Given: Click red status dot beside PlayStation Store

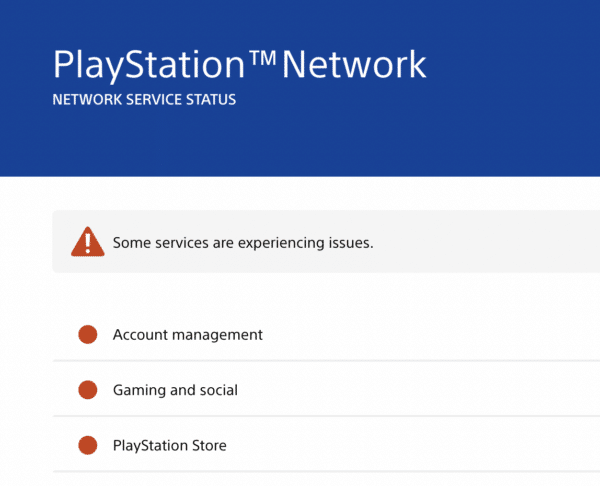Looking at the screenshot, I should [87, 445].
